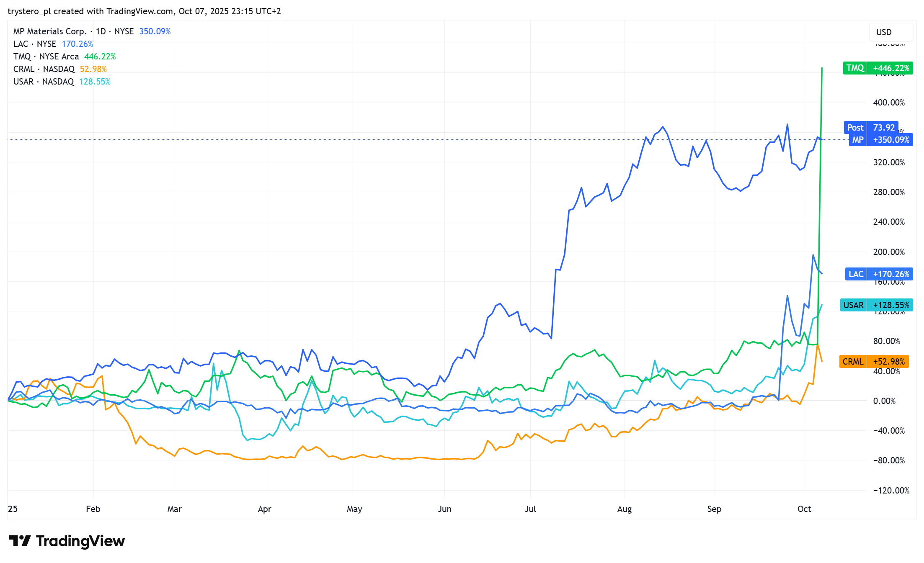Select the TMQ · NYSE Arca legend entry
Viewport: 924px width, 563px height.
click(x=46, y=57)
